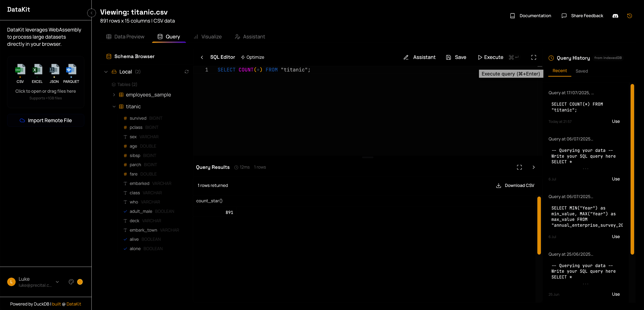Collapse the titanic table columns
Viewport: 644px width, 310px height.
point(114,107)
